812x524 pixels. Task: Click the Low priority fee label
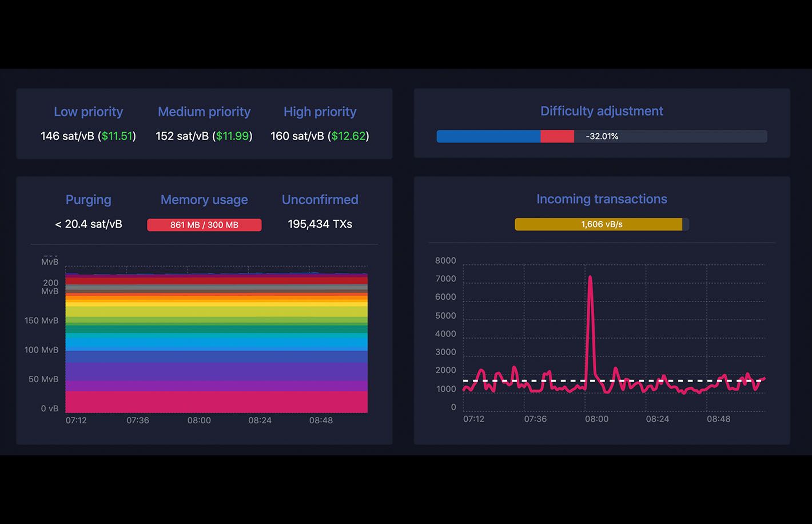(88, 112)
